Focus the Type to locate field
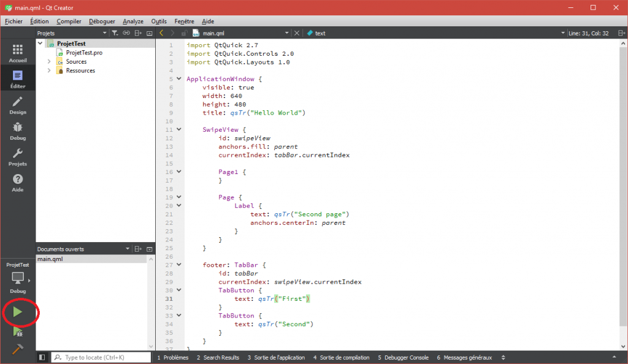The width and height of the screenshot is (628, 364). point(101,357)
